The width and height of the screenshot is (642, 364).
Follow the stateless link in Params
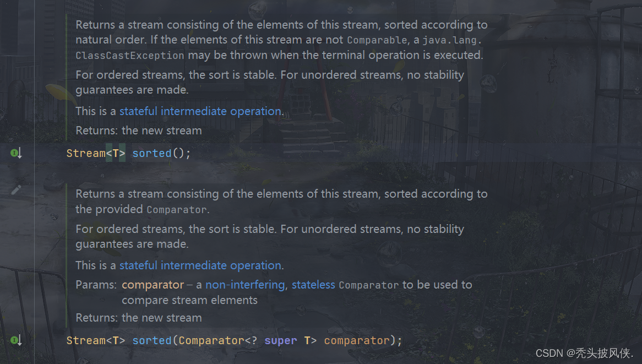click(x=313, y=285)
